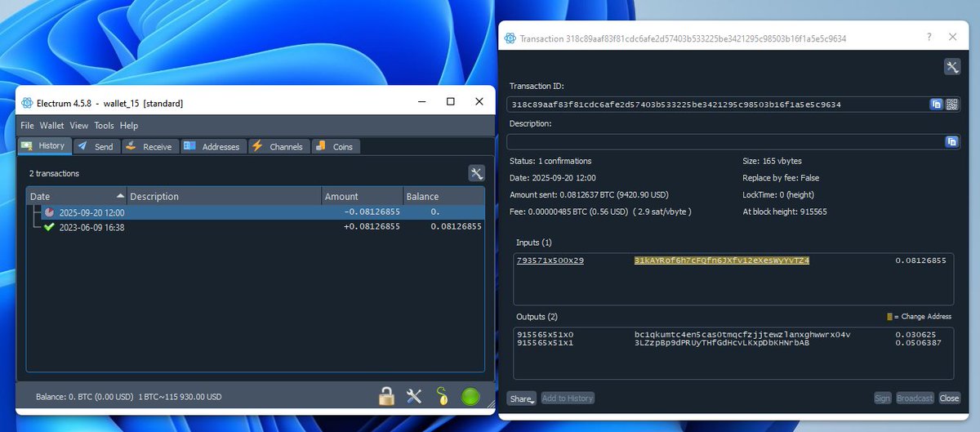Switch to the Receive tab
This screenshot has height=432, width=980.
(x=150, y=146)
